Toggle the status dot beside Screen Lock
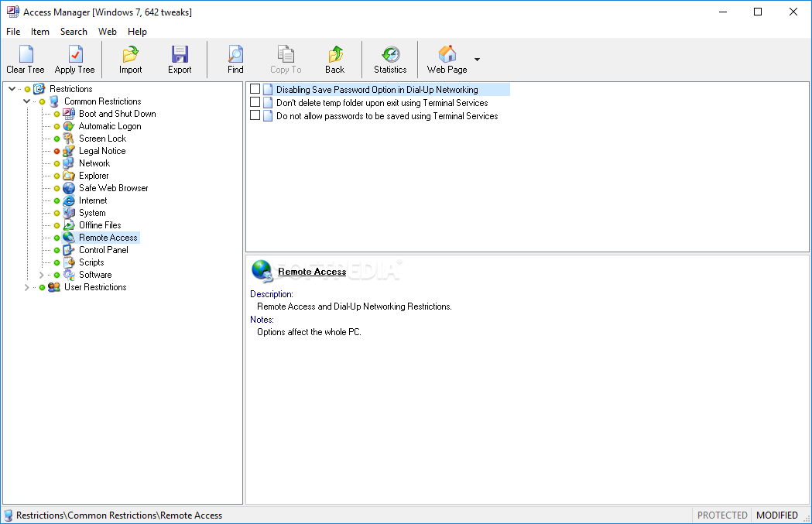Image resolution: width=812 pixels, height=524 pixels. (x=57, y=139)
